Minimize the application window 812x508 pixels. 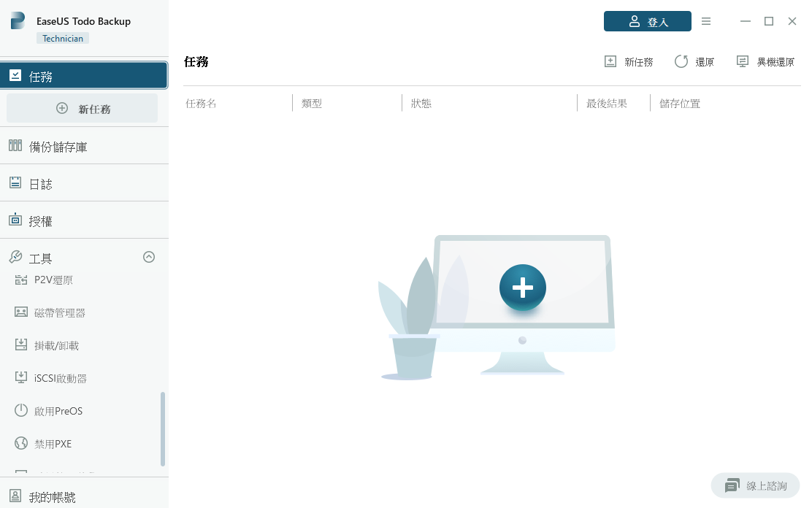(x=746, y=21)
